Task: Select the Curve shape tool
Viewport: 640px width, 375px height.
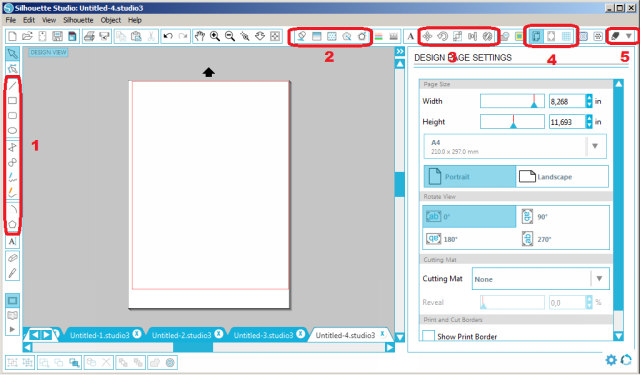Action: point(13,162)
